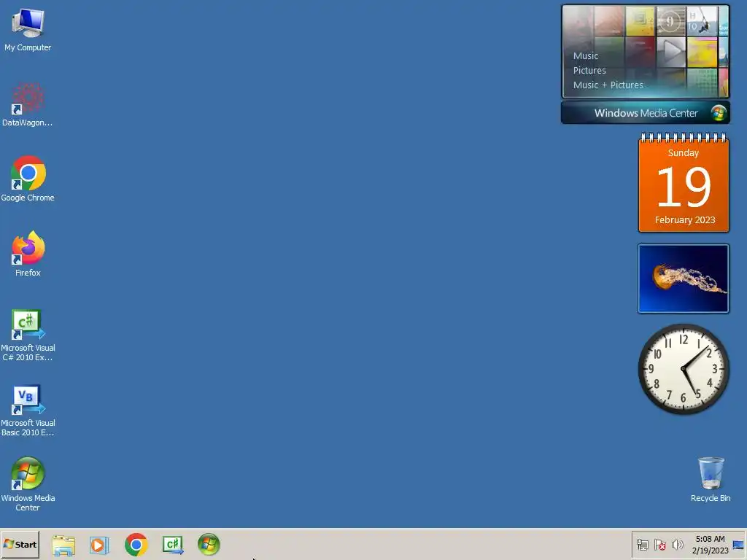Screen dimensions: 747x560
Task: Click Music + Pictures in Media Center gadget
Action: point(608,85)
